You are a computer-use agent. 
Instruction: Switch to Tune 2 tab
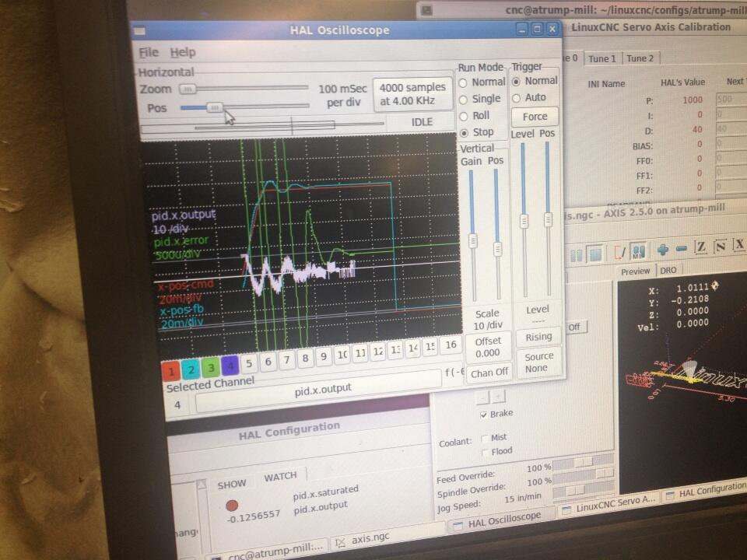coord(640,58)
